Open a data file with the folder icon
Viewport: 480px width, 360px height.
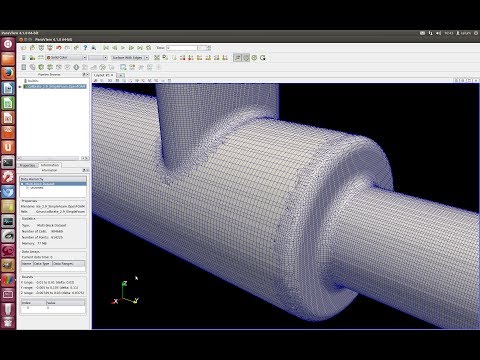point(24,48)
